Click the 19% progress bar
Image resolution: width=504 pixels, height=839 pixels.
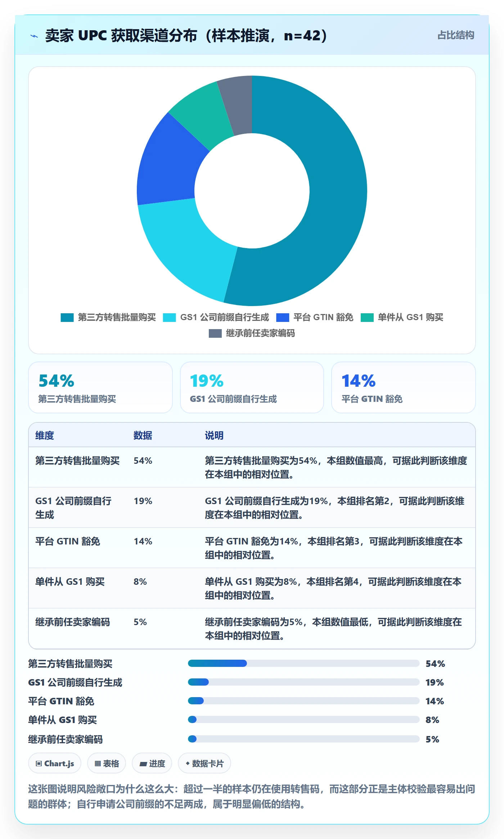[304, 682]
